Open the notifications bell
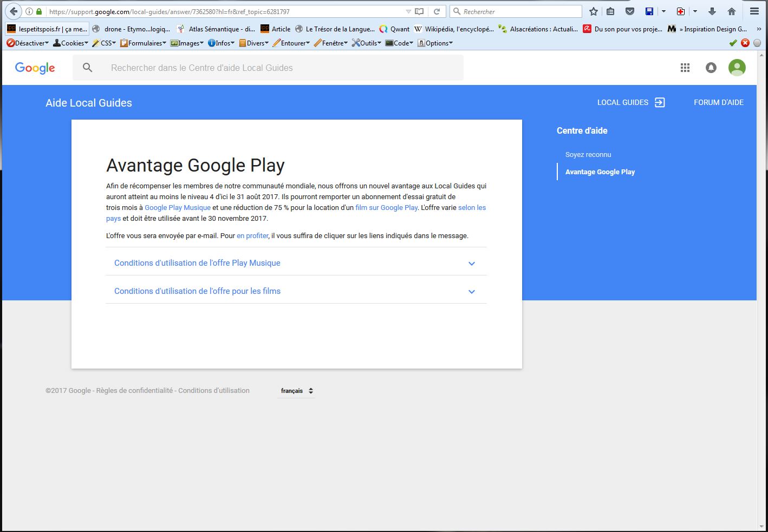This screenshot has height=532, width=768. coord(711,68)
